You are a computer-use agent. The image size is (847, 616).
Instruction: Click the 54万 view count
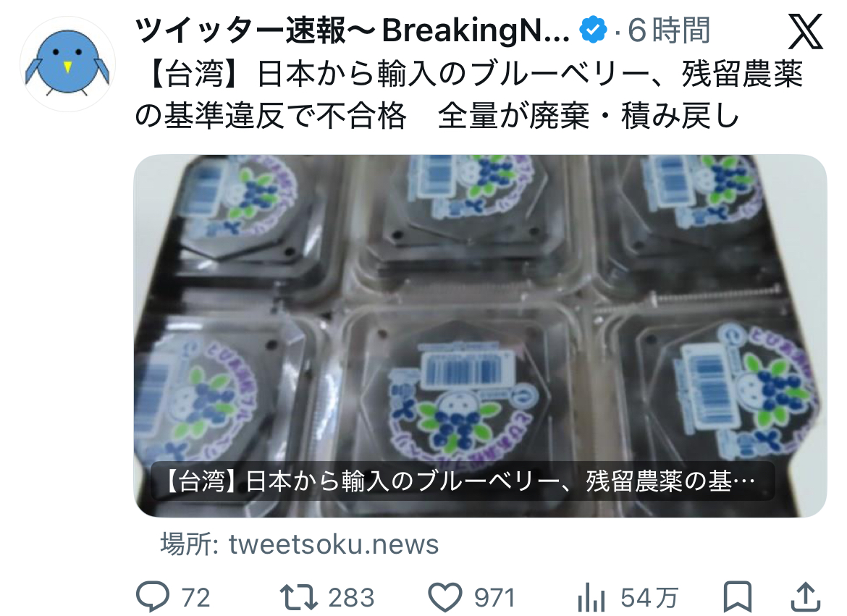point(649,598)
